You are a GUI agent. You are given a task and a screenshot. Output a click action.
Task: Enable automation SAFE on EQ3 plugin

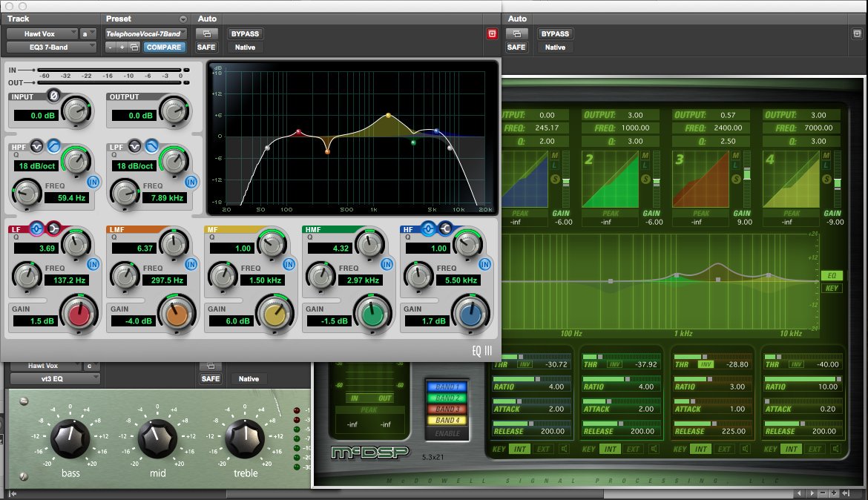tap(206, 47)
